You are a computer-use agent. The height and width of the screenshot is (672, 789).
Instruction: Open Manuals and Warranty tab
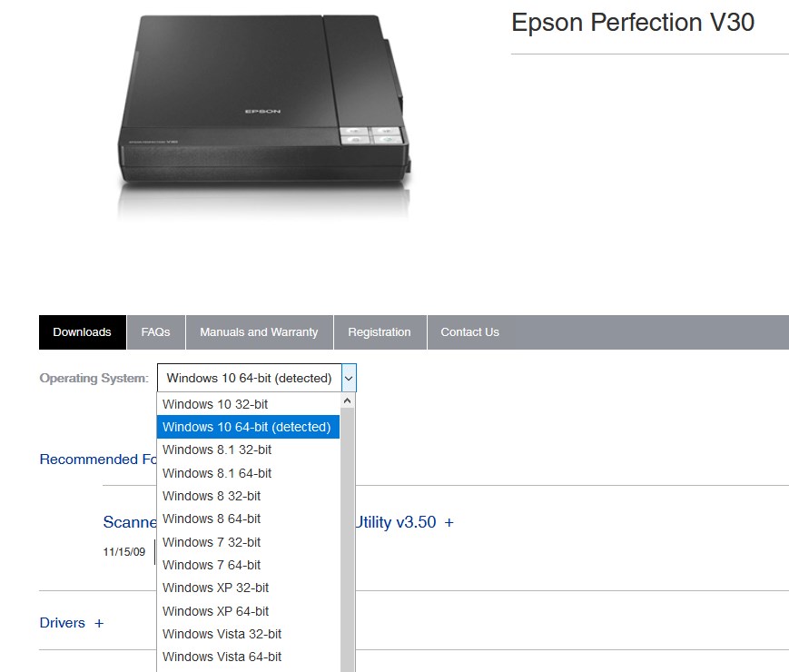(x=259, y=332)
